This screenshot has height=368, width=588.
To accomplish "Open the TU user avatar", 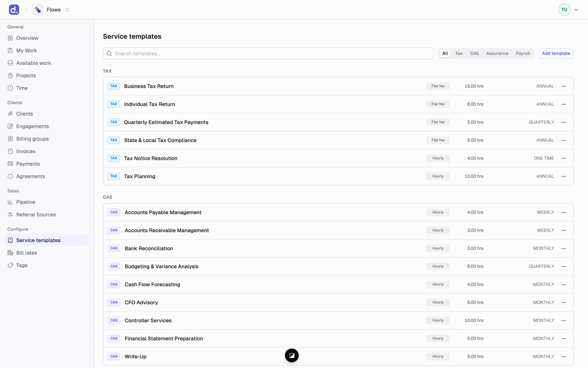I will coord(564,10).
